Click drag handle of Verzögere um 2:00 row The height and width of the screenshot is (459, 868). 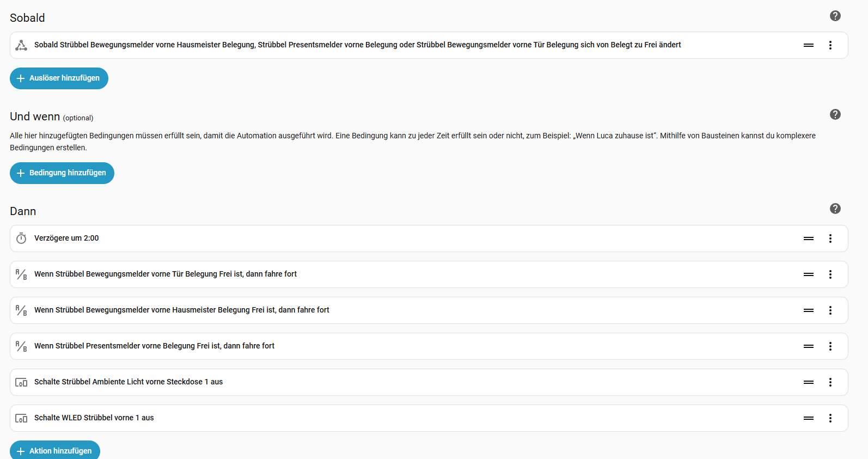click(808, 238)
